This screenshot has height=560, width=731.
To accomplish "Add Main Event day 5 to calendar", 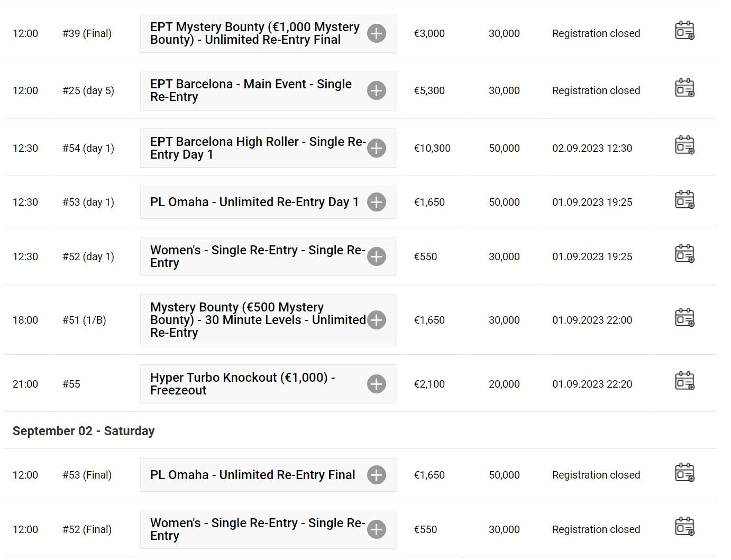I will (684, 88).
